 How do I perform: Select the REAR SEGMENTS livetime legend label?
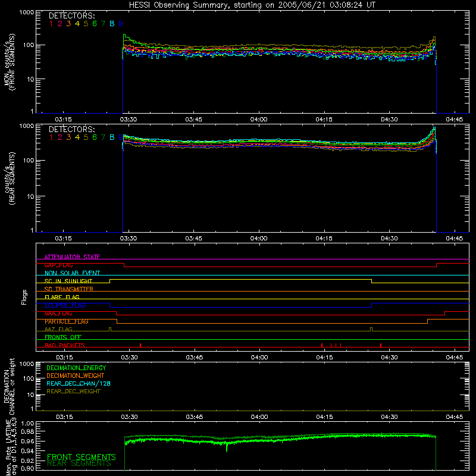coord(79,464)
